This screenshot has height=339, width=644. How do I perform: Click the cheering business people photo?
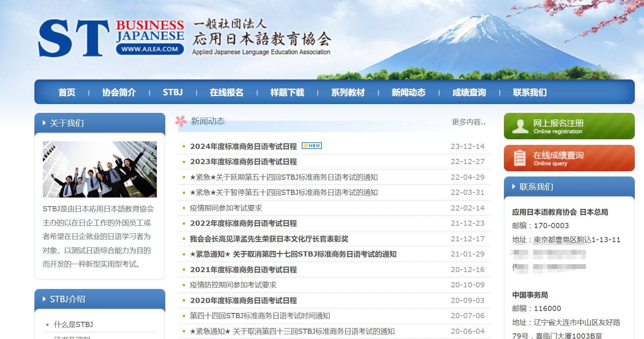click(100, 169)
